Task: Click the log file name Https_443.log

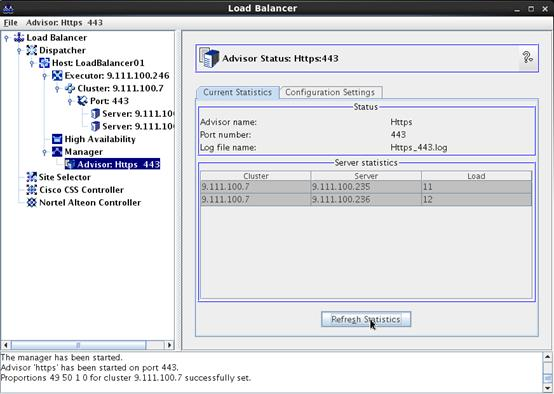Action: pyautogui.click(x=419, y=147)
